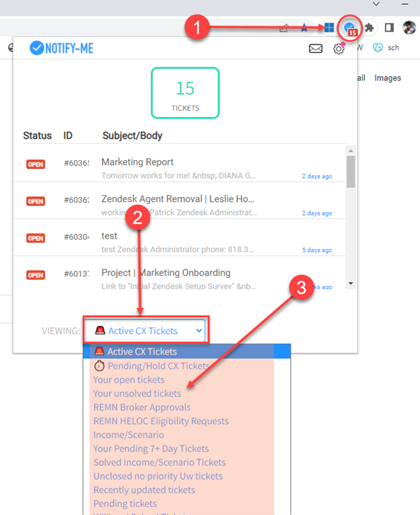
Task: Click the teal bookmark icon next to 'sch'
Action: tap(378, 48)
